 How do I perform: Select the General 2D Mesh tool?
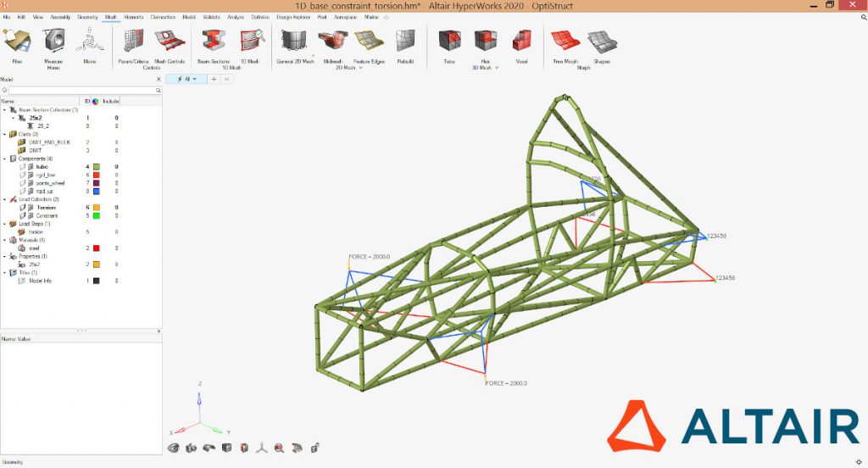(295, 43)
